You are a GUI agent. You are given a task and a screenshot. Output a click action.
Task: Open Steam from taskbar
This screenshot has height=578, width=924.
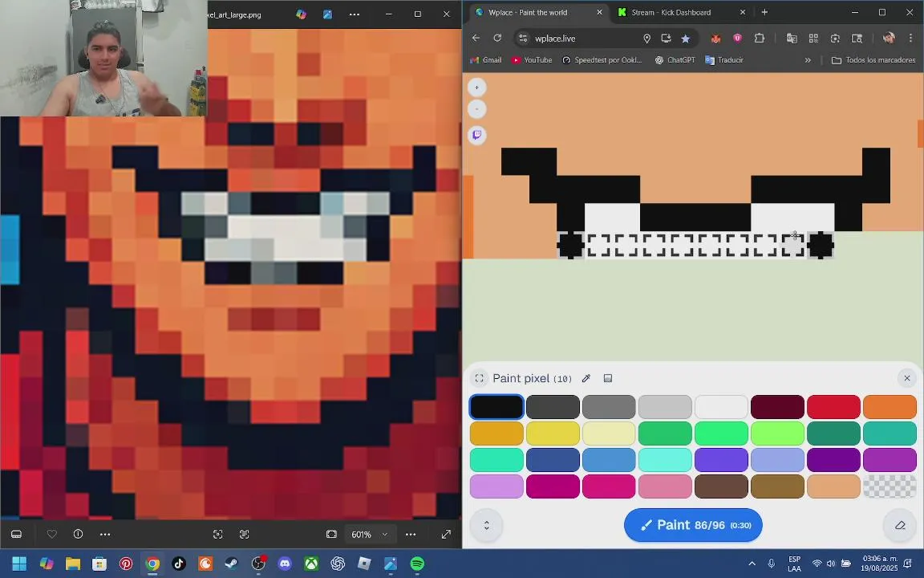[232, 564]
